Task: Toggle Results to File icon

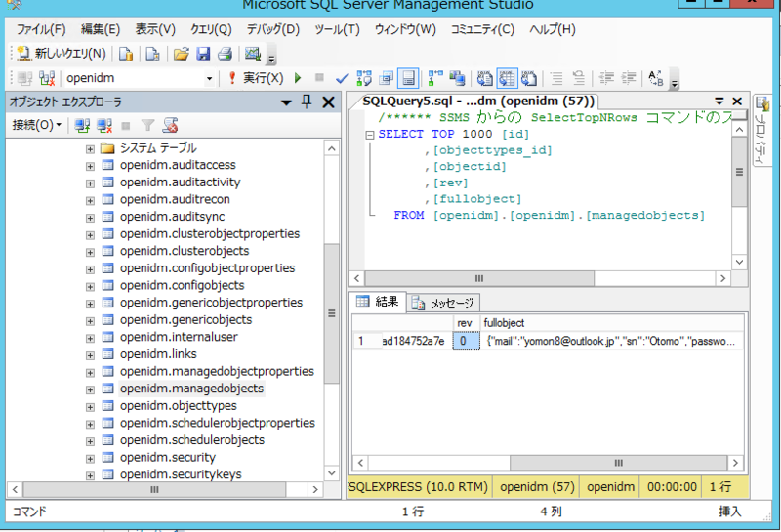Action: [528, 78]
